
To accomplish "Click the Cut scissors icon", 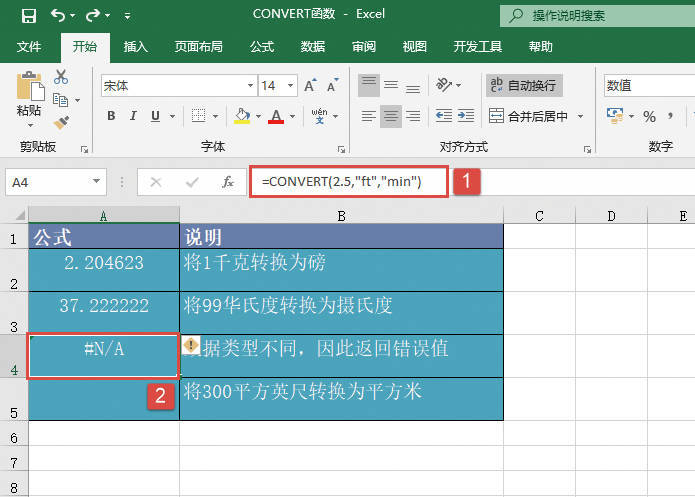I will pyautogui.click(x=61, y=77).
